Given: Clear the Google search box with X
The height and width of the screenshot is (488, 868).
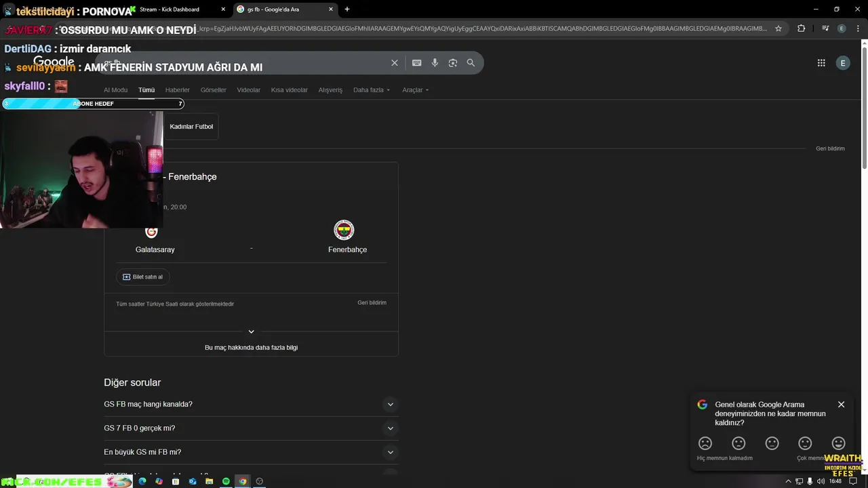Looking at the screenshot, I should [x=395, y=63].
